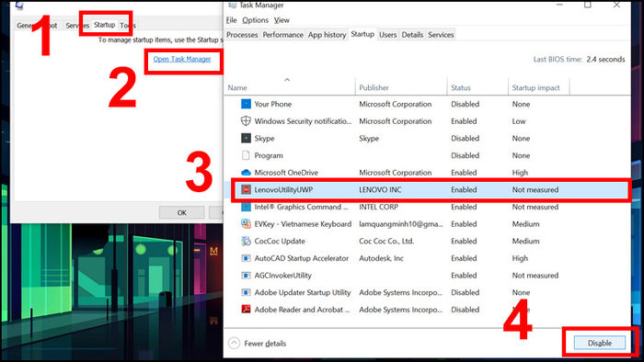Select the AGCInvokerUtility entry name
This screenshot has width=644, height=362.
coord(282,276)
